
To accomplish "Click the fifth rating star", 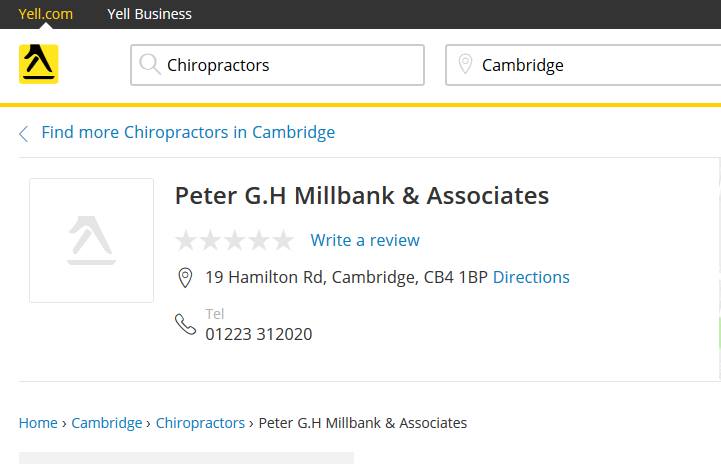I will click(283, 240).
